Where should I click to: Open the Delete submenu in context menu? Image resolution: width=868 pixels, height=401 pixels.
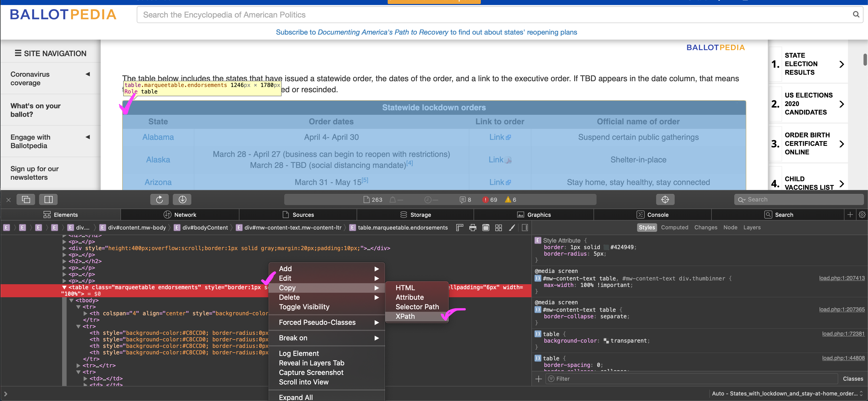tap(327, 297)
